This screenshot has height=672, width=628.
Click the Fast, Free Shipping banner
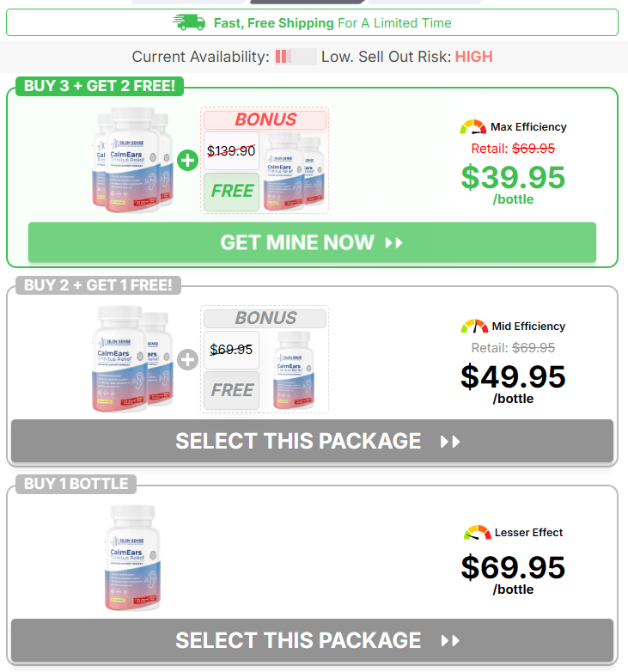[x=312, y=22]
